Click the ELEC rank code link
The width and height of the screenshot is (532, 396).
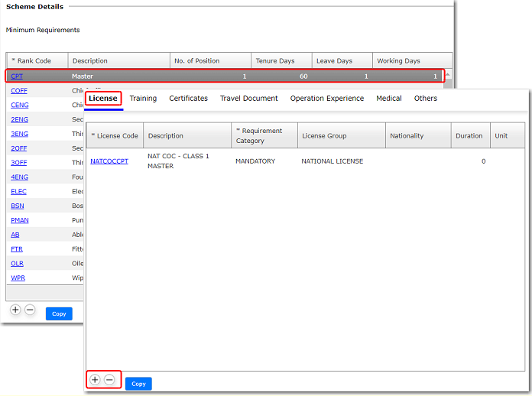(x=18, y=191)
